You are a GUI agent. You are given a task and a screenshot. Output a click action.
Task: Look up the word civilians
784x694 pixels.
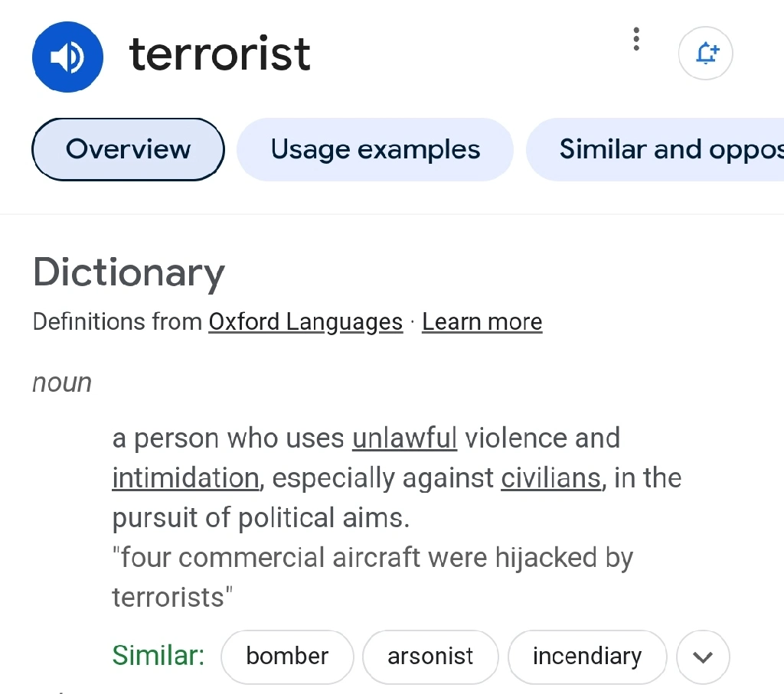coord(550,477)
